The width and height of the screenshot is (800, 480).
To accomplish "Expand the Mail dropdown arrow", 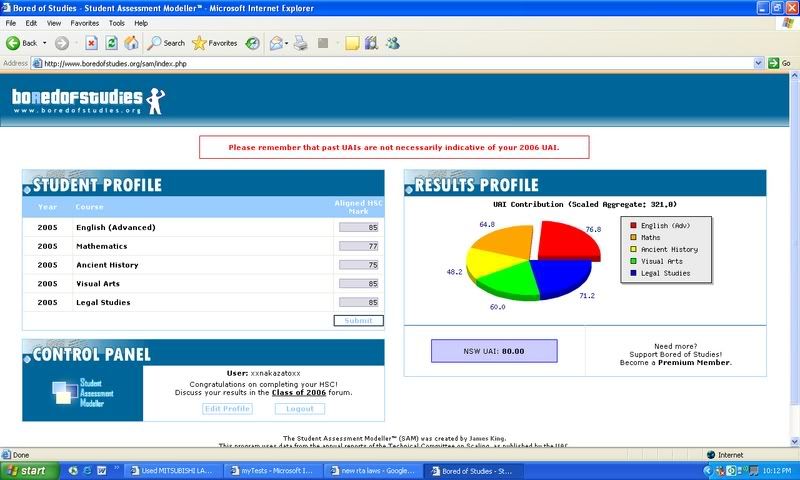I will (287, 43).
